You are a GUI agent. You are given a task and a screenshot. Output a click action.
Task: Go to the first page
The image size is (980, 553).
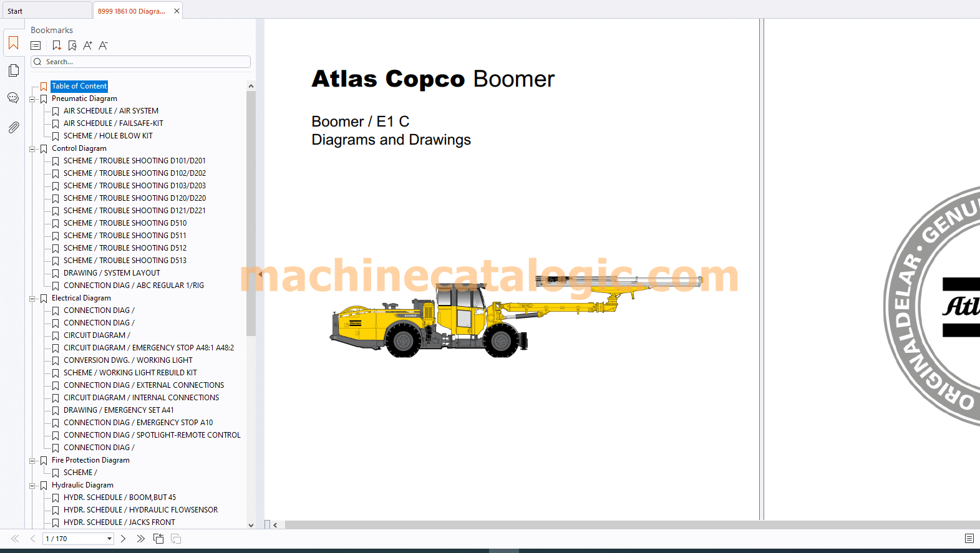[15, 539]
